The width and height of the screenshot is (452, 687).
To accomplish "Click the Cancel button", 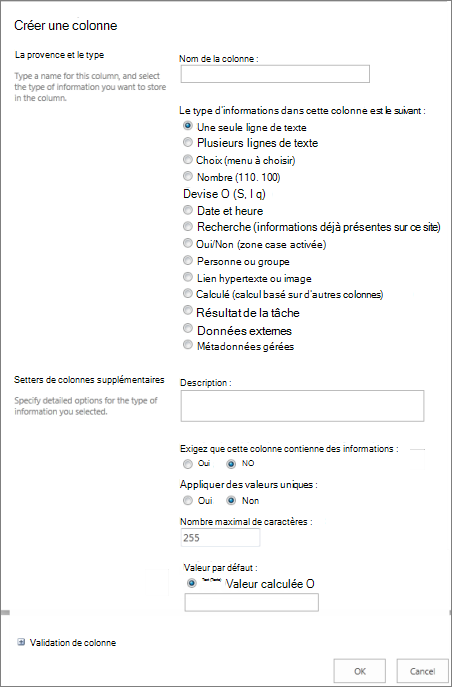I will [x=422, y=671].
